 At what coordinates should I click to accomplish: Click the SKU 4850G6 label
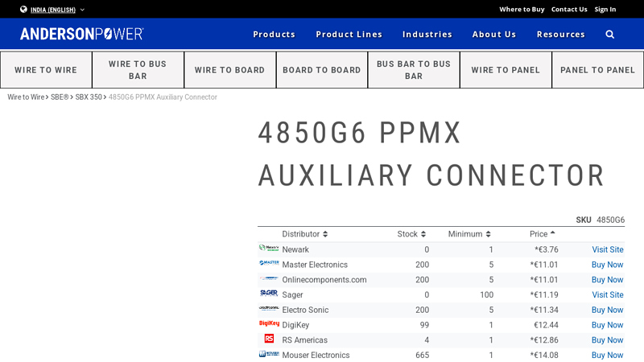click(x=600, y=220)
